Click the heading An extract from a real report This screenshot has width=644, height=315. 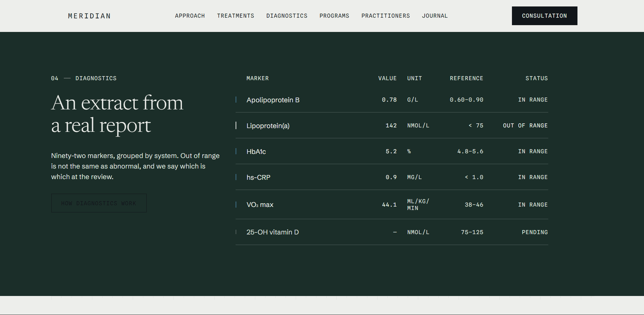pos(117,114)
